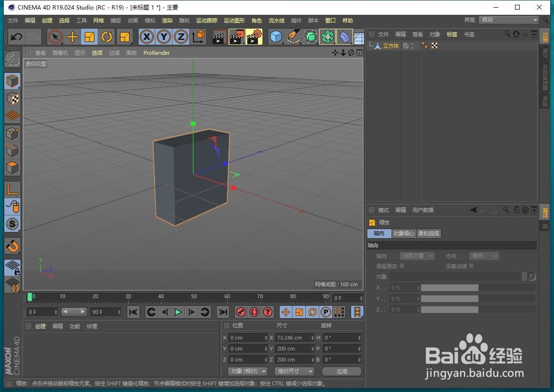Screen dimensions: 554x392
Task: Open the 帮助 menu
Action: tap(348, 20)
